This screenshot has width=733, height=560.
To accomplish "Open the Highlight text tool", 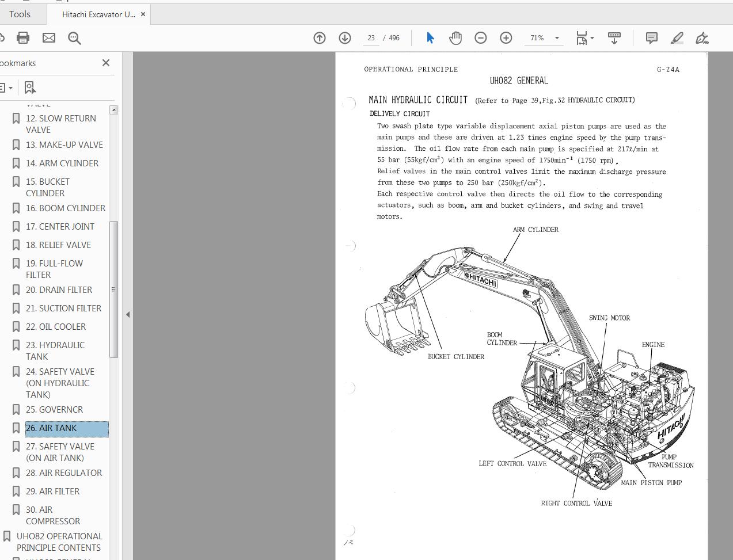I will [x=677, y=37].
